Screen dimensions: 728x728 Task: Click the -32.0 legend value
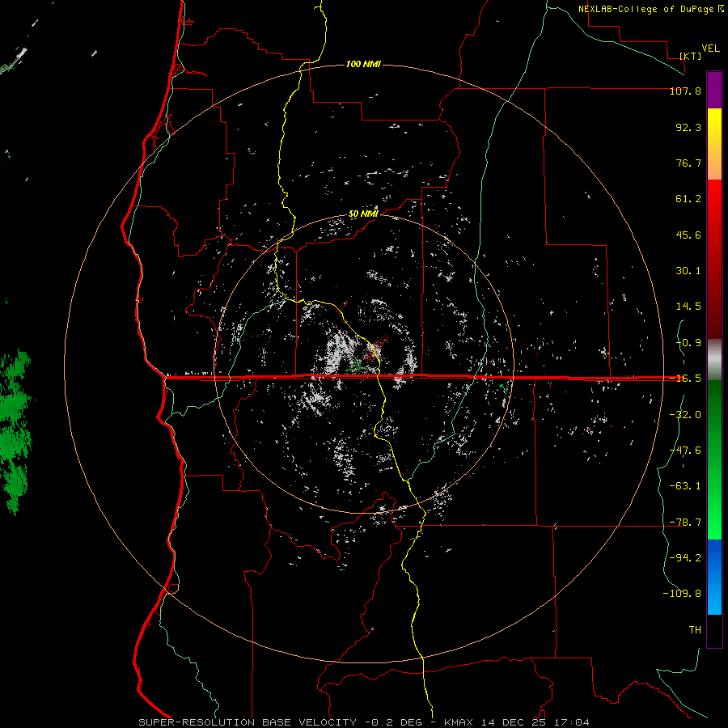pos(685,415)
